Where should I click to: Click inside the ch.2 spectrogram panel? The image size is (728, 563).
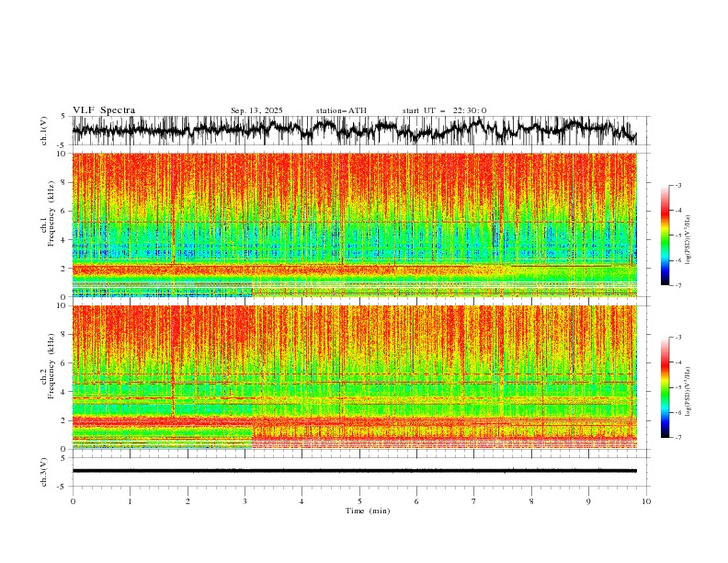pos(355,377)
